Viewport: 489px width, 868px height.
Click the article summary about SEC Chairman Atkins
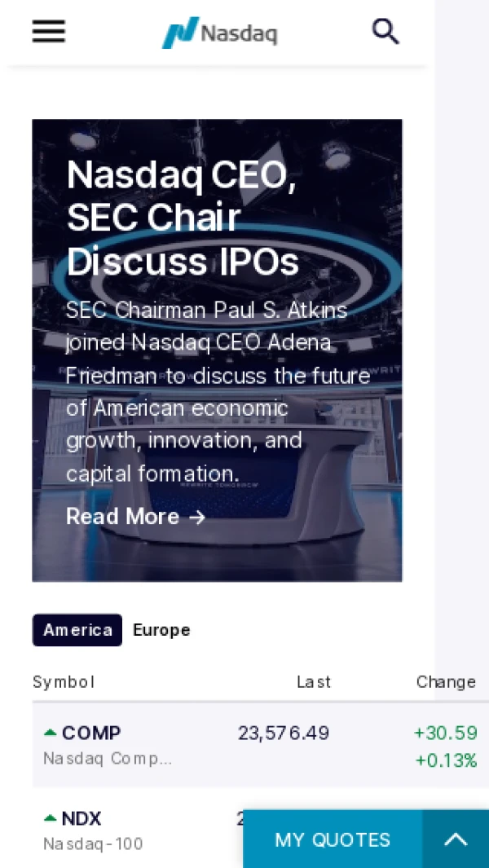218,392
